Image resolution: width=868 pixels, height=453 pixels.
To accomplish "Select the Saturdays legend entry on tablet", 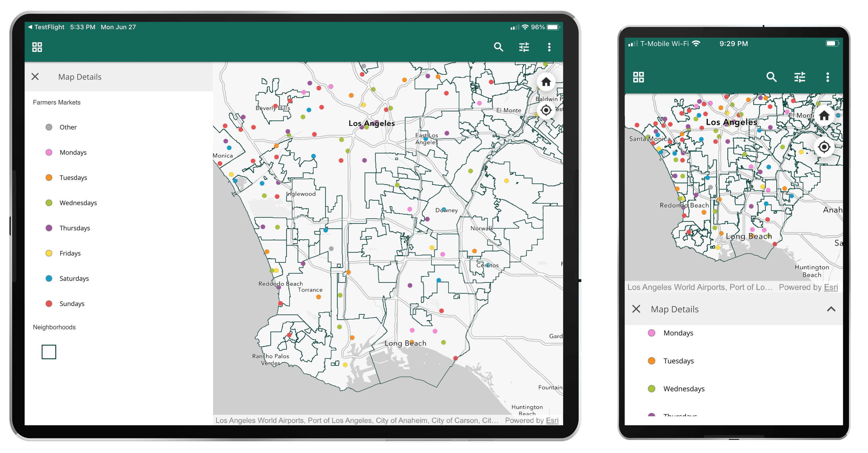I will coord(74,279).
